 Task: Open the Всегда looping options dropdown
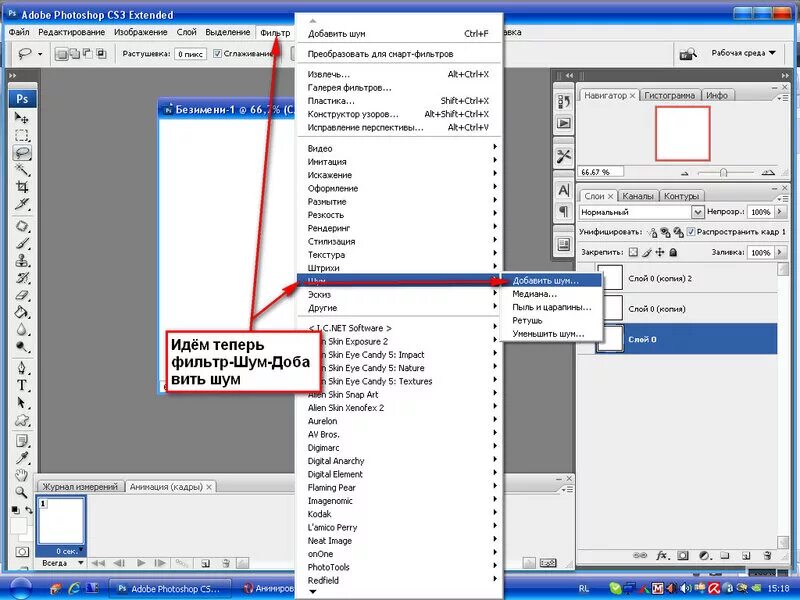(63, 563)
